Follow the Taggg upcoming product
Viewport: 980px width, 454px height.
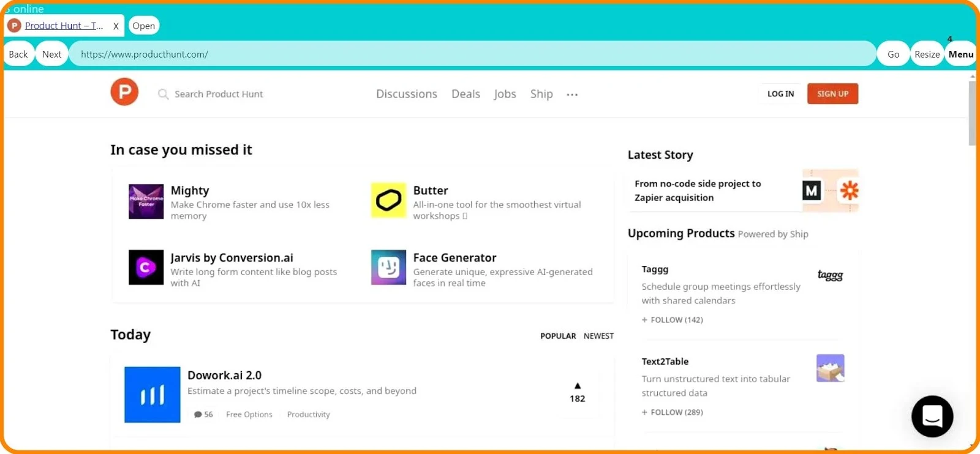click(x=672, y=320)
